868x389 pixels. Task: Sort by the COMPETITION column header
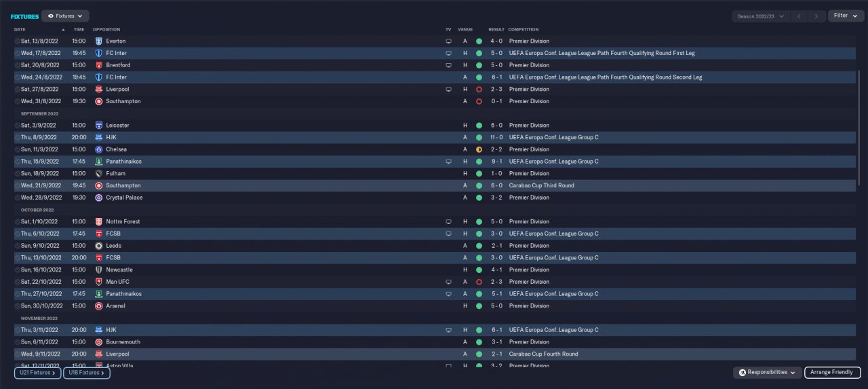(524, 30)
